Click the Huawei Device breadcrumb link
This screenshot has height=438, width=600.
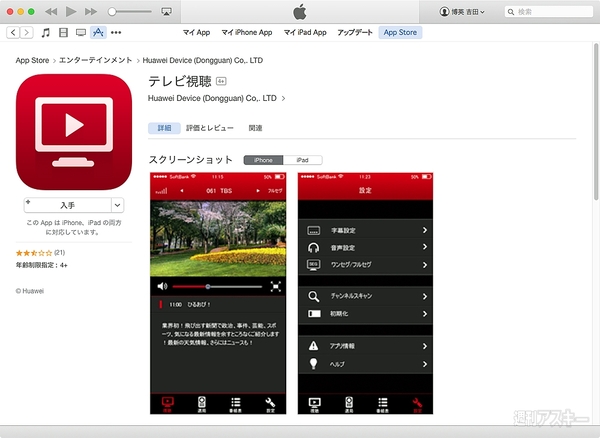(x=203, y=60)
